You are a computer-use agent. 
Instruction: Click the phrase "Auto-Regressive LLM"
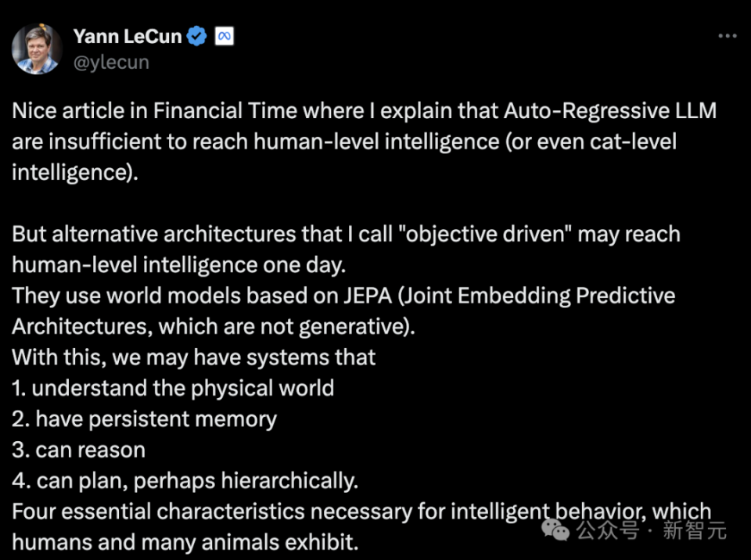tap(610, 110)
